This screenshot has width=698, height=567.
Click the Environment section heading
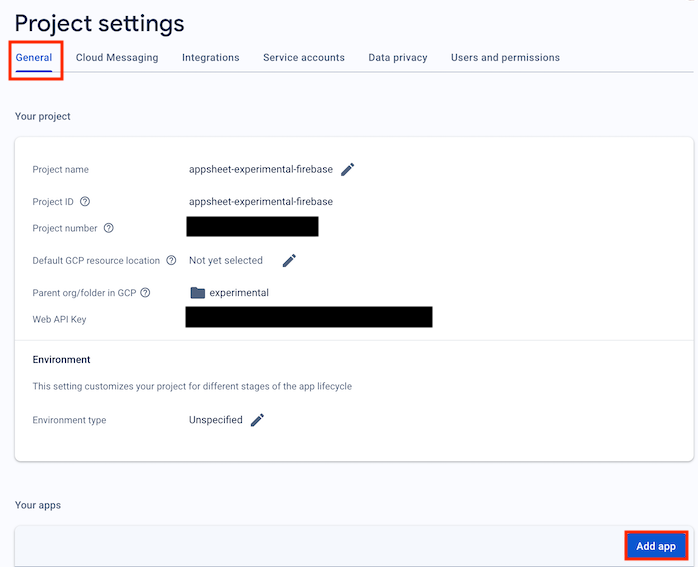point(61,360)
